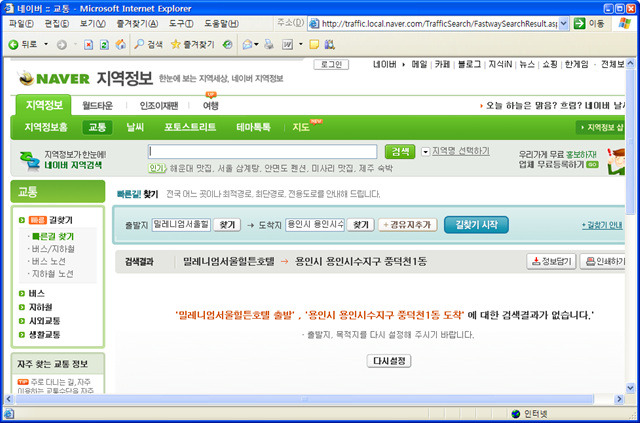Print the page with the printer icon
The image size is (640, 423).
click(269, 45)
